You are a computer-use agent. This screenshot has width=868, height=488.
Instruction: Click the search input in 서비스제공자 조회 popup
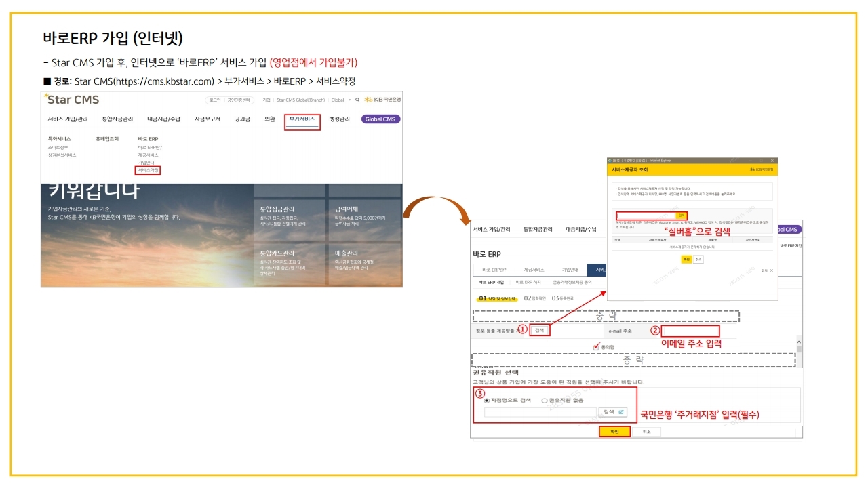point(646,216)
